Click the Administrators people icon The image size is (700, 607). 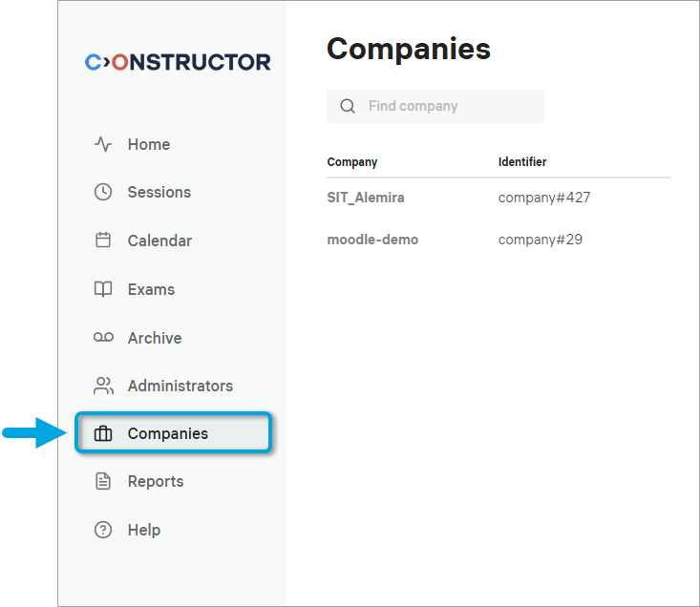coord(103,386)
